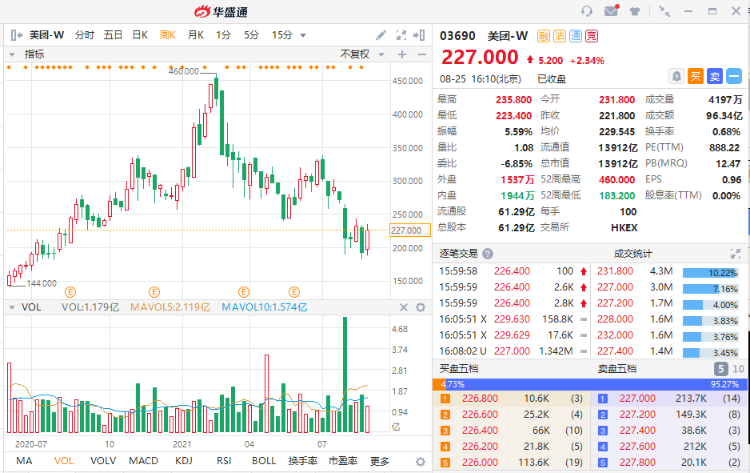Image resolution: width=750 pixels, height=473 pixels.
Task: Switch to 月K monthly candlestick
Action: click(x=196, y=35)
